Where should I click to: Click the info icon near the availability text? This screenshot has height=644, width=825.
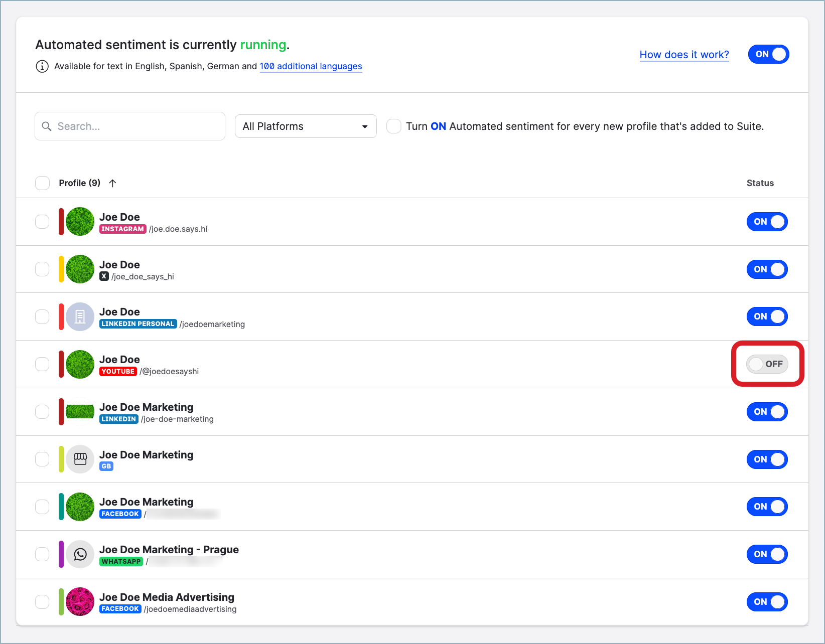pyautogui.click(x=42, y=66)
